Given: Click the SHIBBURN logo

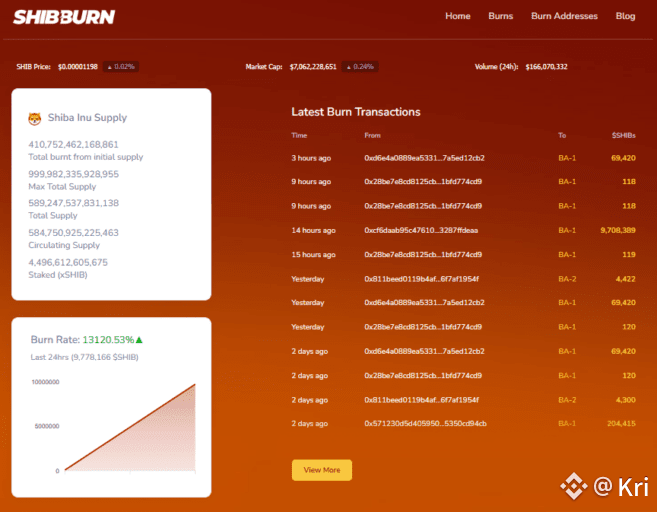Looking at the screenshot, I should coord(64,17).
